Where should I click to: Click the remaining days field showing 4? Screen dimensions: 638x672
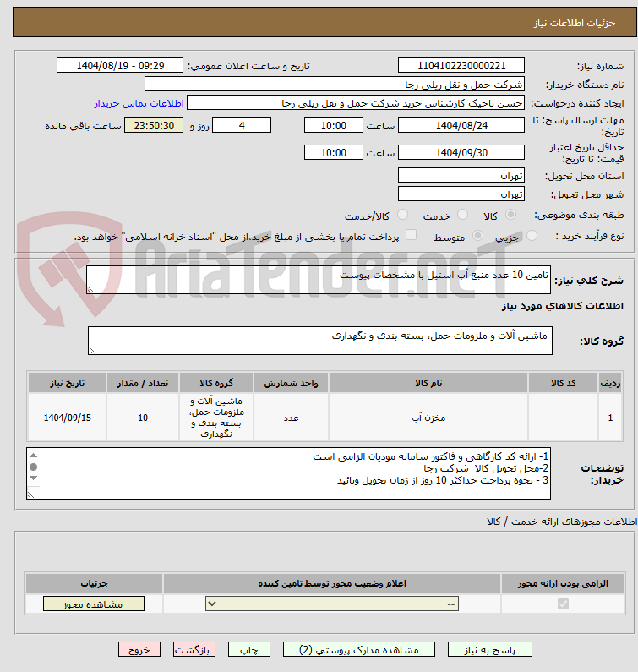pyautogui.click(x=242, y=126)
